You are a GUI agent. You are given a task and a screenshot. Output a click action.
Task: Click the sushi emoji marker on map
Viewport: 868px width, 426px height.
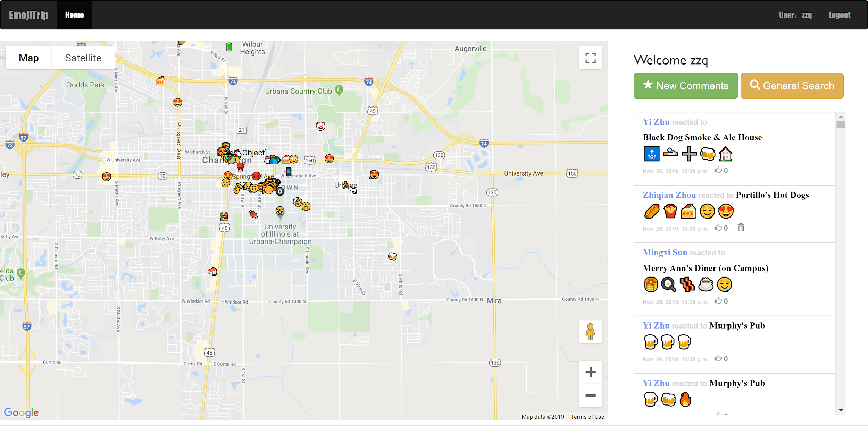coord(212,271)
